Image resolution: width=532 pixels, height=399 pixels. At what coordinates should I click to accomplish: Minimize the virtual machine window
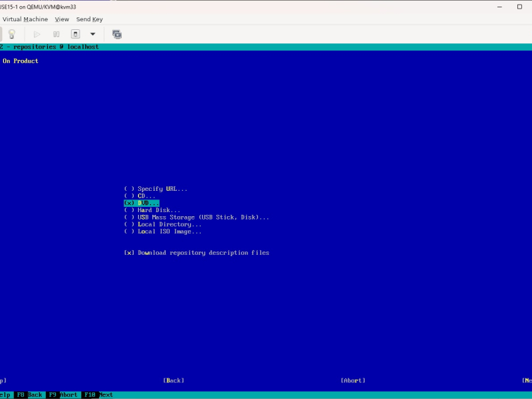(x=499, y=7)
